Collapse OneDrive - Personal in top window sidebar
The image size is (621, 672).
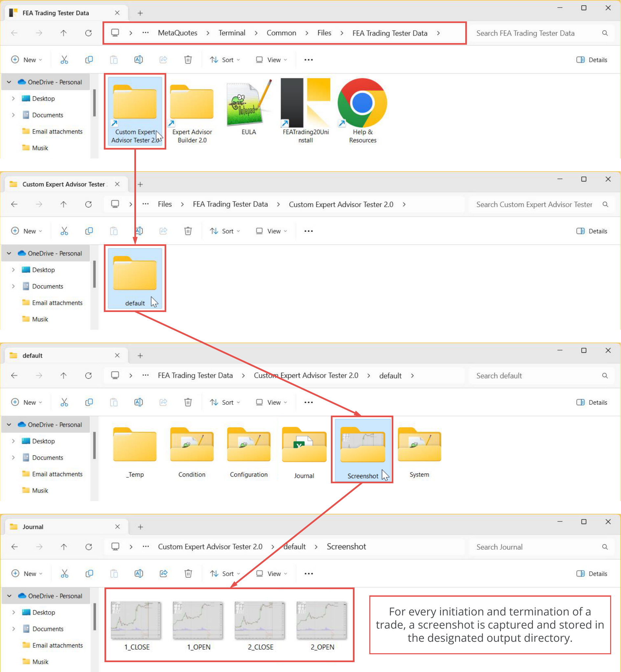(9, 82)
